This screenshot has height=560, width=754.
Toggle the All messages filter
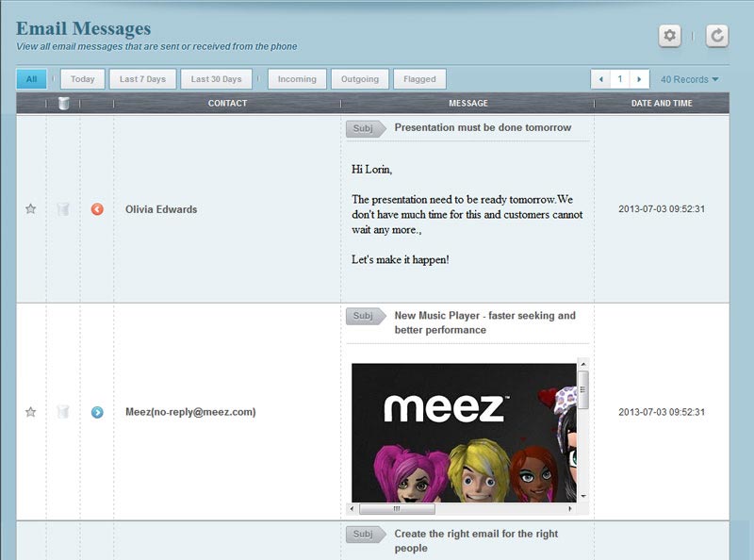click(30, 78)
